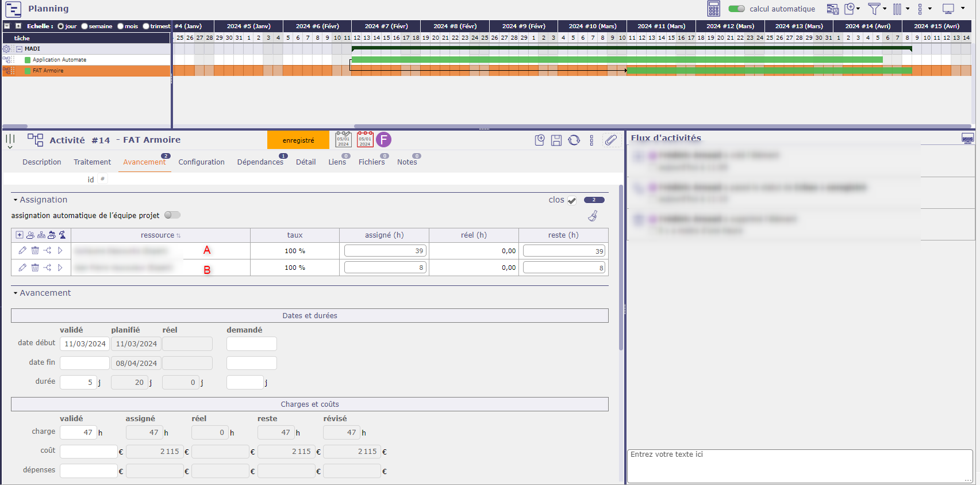The image size is (980, 485).
Task: Toggle the clos checkbox
Action: [x=572, y=200]
